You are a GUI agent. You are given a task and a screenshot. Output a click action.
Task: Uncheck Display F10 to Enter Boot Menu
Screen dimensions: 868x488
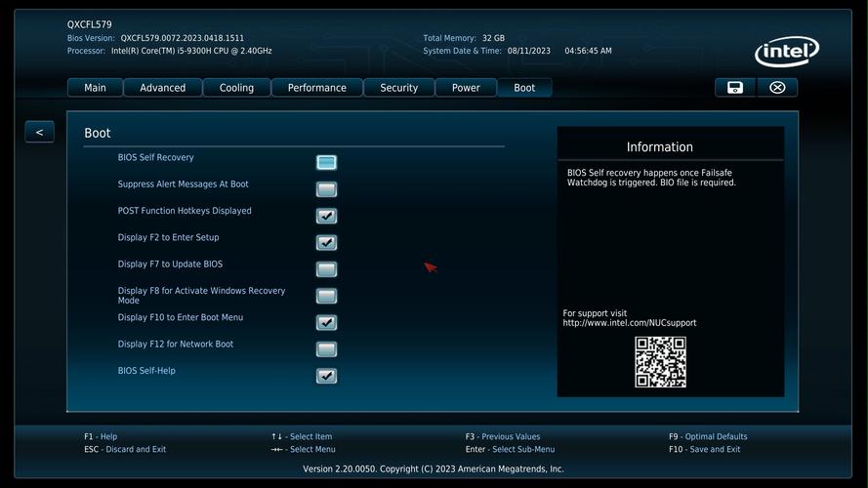(326, 322)
